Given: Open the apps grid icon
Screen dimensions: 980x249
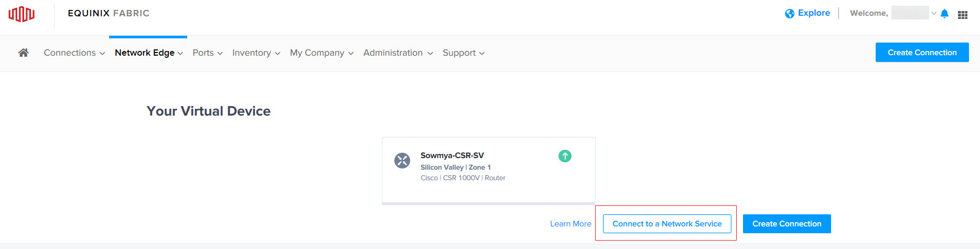Looking at the screenshot, I should tap(963, 15).
